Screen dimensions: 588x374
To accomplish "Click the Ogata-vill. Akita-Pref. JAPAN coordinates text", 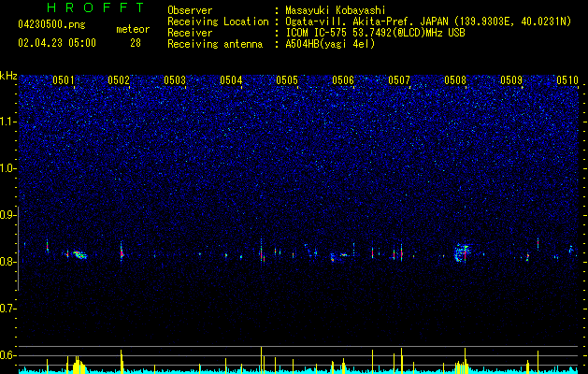I will coord(428,22).
